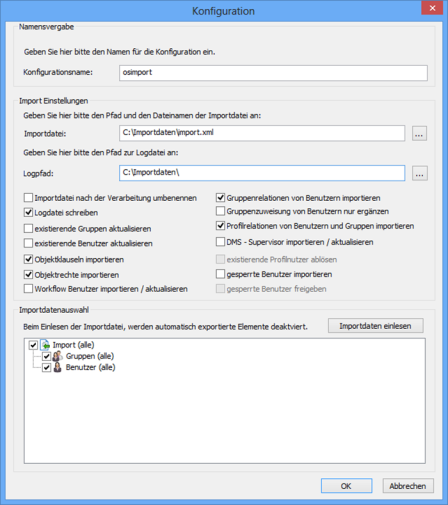The width and height of the screenshot is (448, 505).
Task: Enable Importdatei nach der Verarbeitung umbenennen
Action: click(x=28, y=198)
